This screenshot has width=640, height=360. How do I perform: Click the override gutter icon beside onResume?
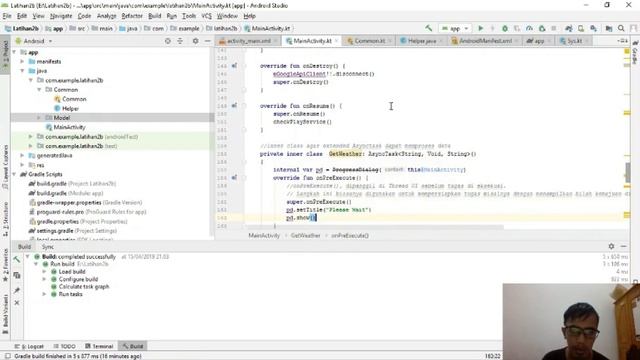[x=234, y=106]
